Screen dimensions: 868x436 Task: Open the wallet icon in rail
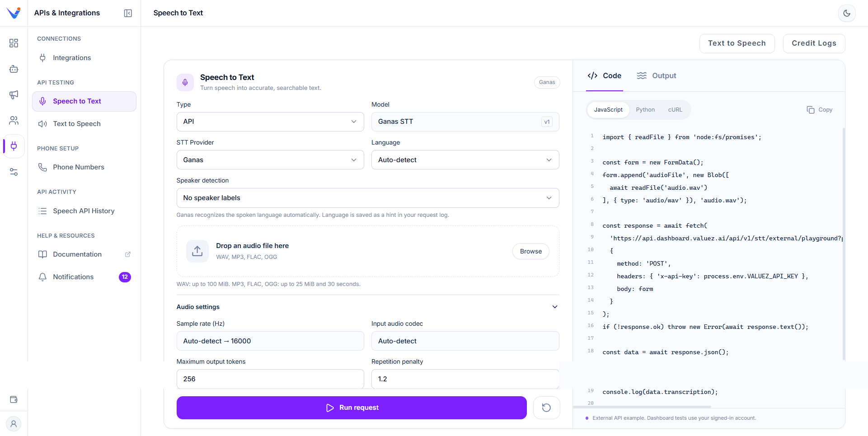coord(14,399)
